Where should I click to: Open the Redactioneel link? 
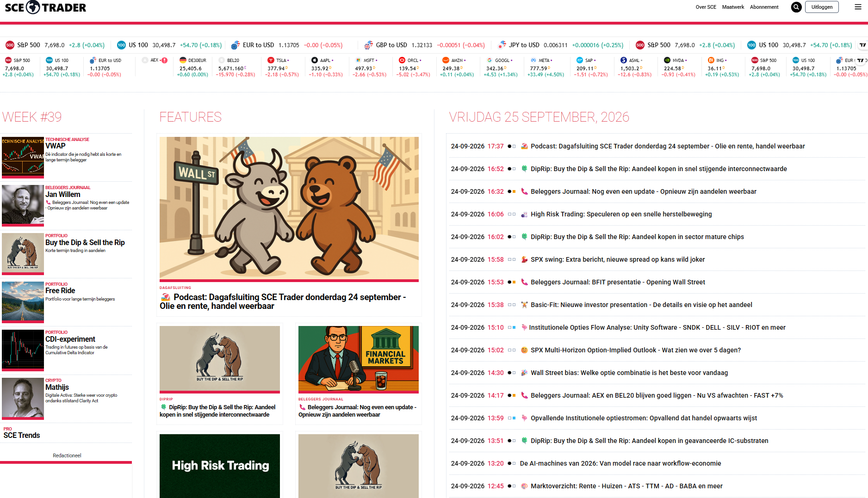click(67, 455)
